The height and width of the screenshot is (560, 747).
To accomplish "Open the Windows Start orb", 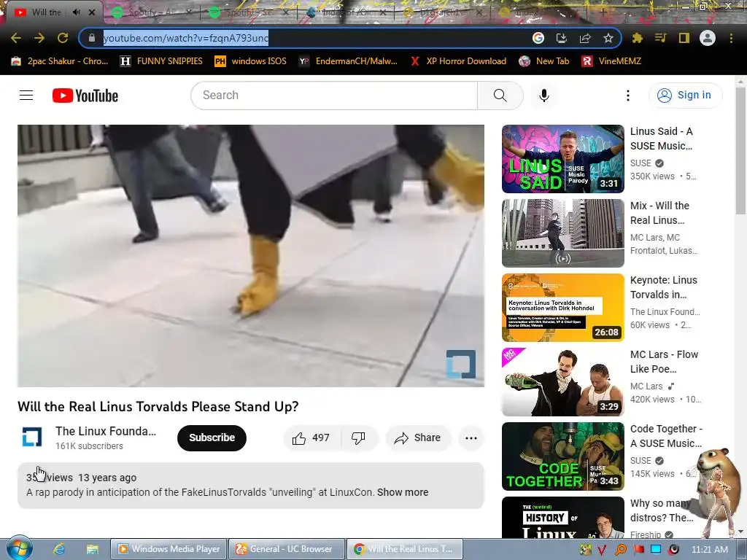I will tap(19, 548).
